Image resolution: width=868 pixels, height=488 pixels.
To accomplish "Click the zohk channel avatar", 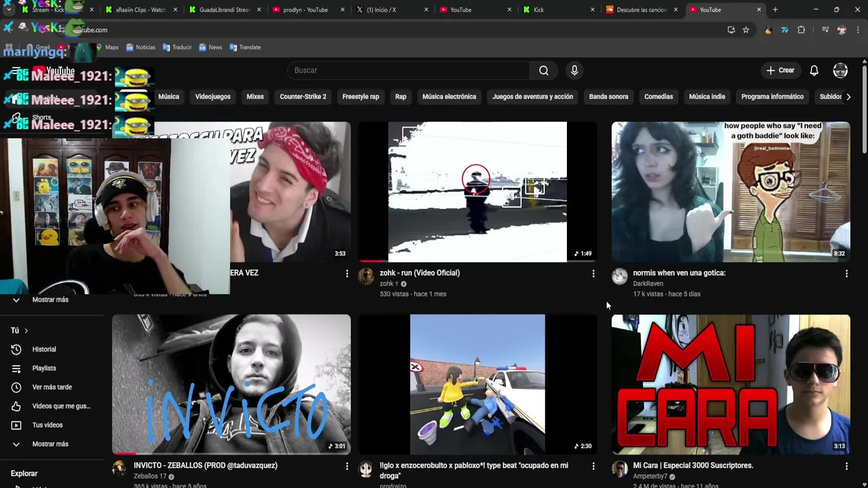I will pos(366,277).
